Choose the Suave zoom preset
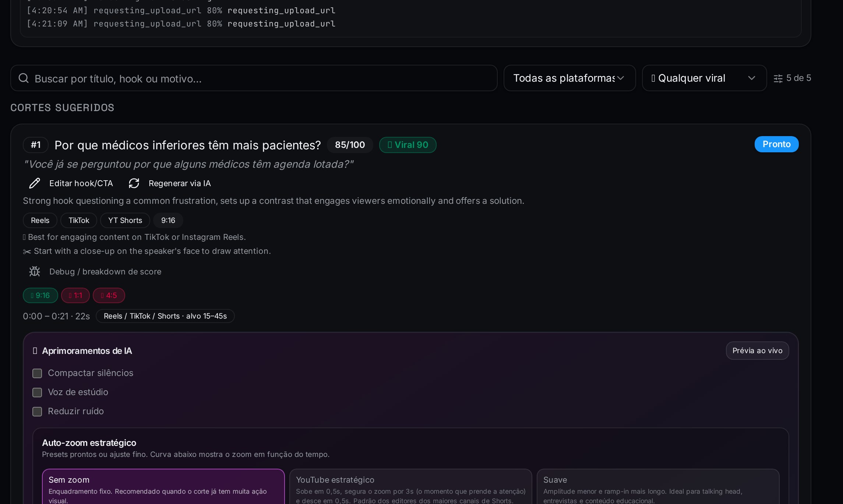 pos(658,486)
